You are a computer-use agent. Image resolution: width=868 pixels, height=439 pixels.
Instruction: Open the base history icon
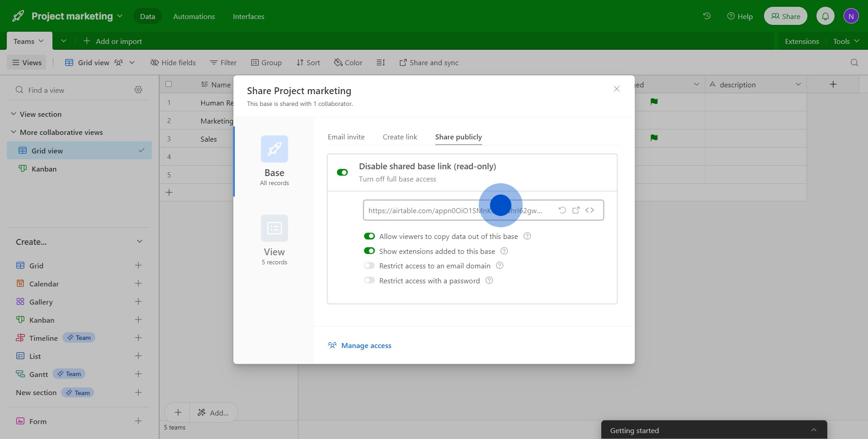707,16
